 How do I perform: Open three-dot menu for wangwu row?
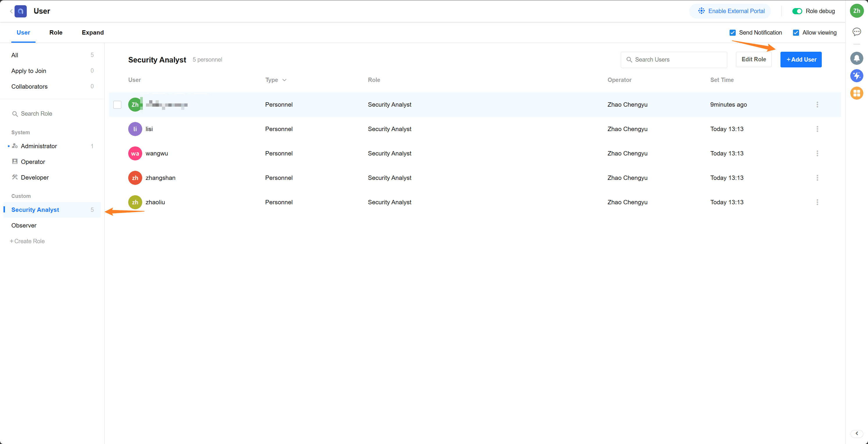point(817,153)
